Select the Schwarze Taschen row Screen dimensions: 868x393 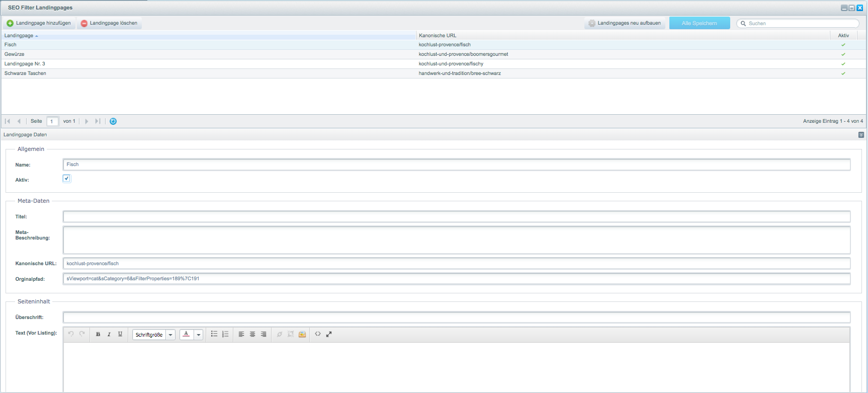point(433,73)
